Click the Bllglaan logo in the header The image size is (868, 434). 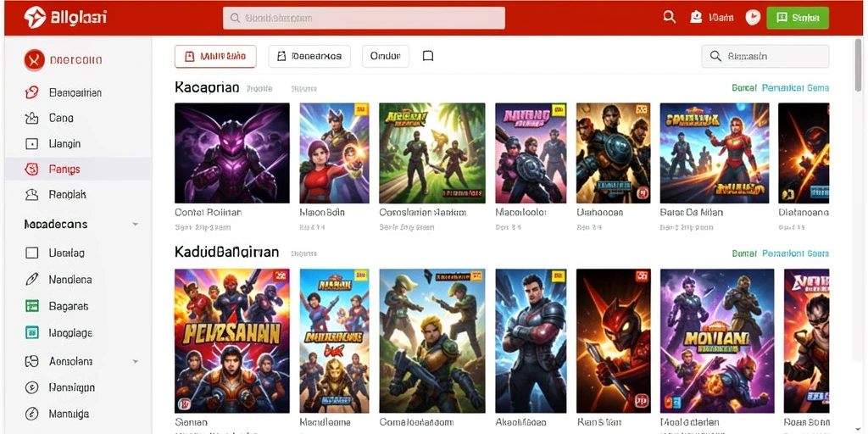pyautogui.click(x=64, y=17)
